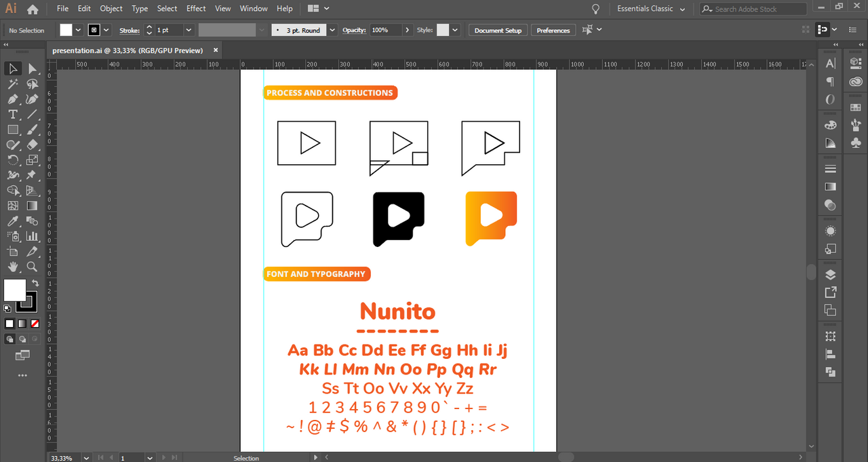
Task: Swap fill and stroke colors
Action: pos(35,283)
